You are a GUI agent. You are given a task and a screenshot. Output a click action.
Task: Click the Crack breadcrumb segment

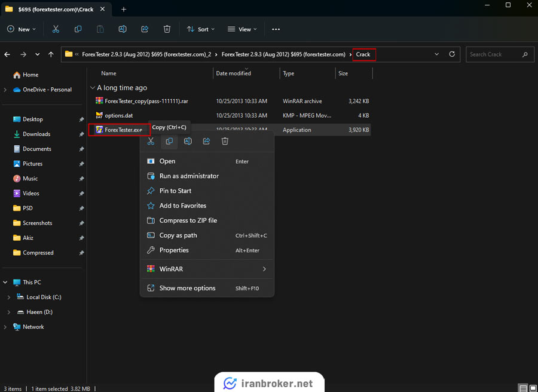pyautogui.click(x=363, y=54)
